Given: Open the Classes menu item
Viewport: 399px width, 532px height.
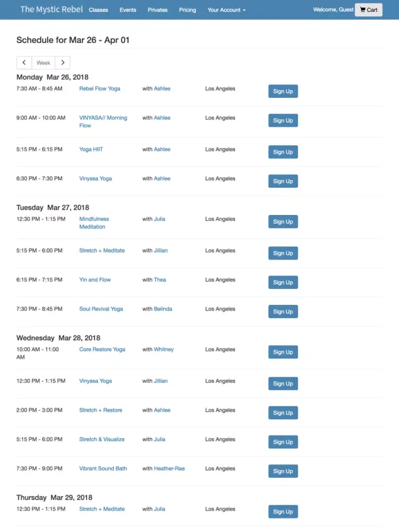Looking at the screenshot, I should 98,10.
